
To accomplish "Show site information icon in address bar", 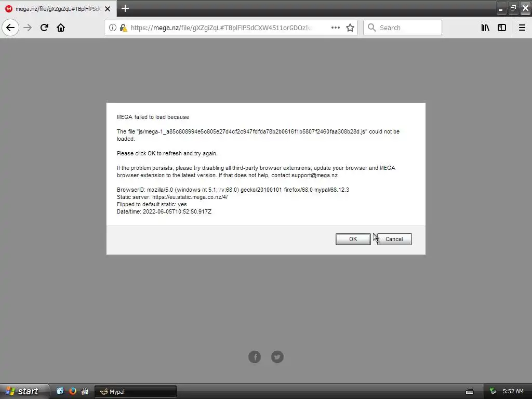I will pyautogui.click(x=113, y=28).
